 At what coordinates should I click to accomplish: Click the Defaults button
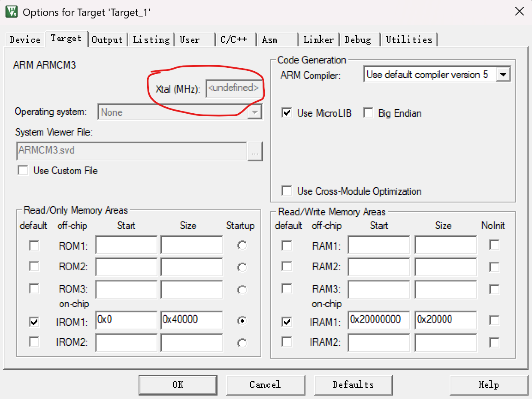(353, 384)
